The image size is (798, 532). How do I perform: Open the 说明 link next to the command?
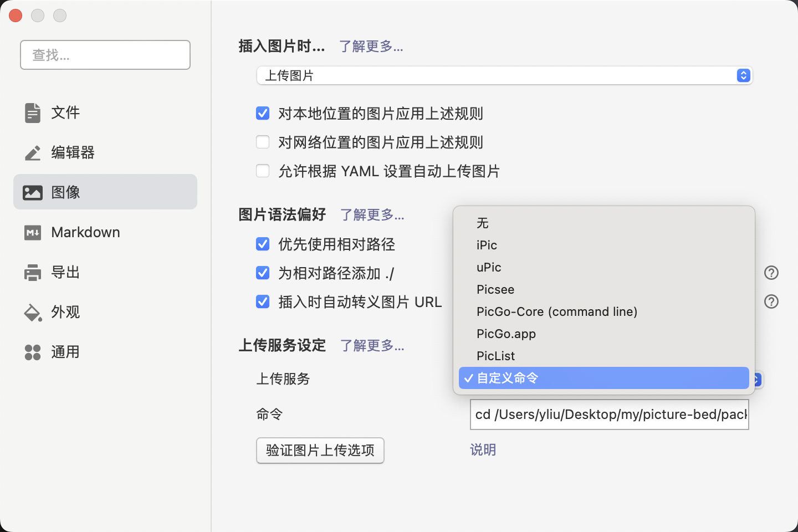pos(483,450)
